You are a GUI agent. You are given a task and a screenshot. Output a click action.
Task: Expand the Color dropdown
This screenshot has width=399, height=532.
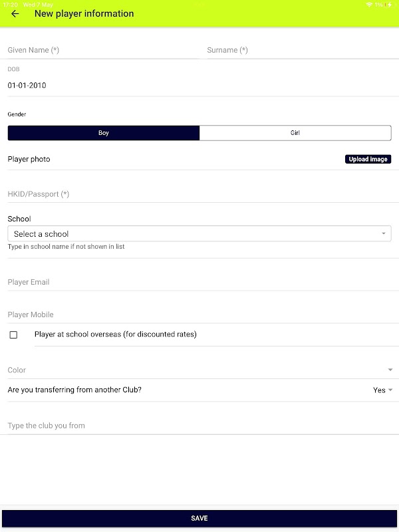pos(199,370)
